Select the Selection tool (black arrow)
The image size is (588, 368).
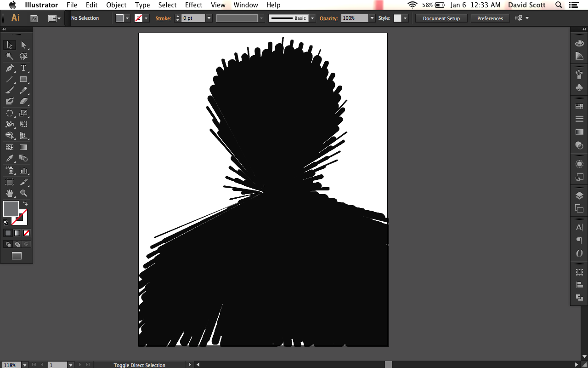[9, 45]
